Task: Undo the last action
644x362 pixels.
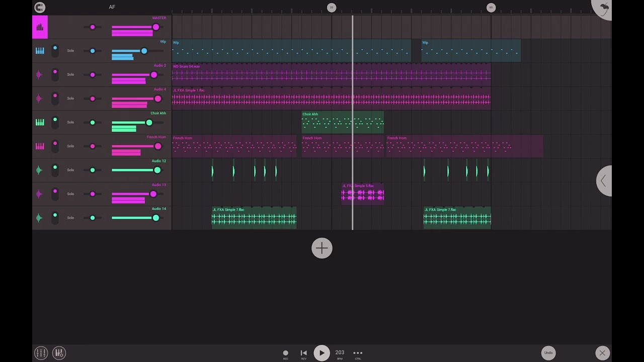Action: 548,353
